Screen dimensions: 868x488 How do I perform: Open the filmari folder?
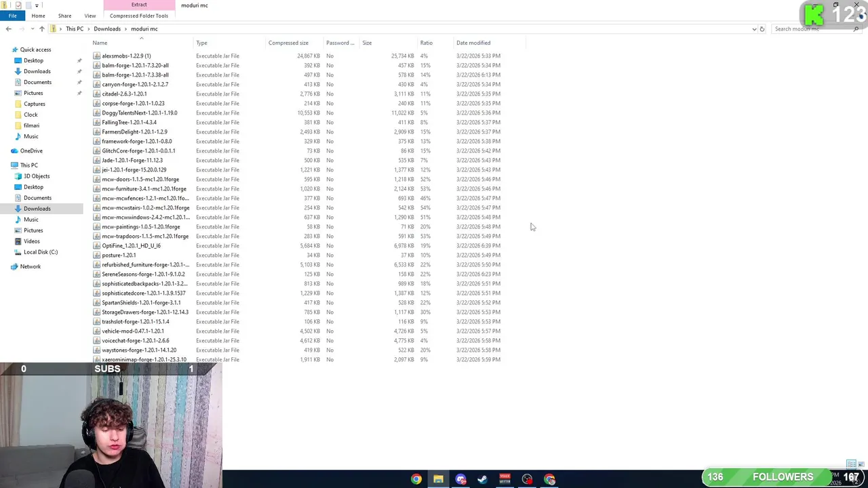(x=31, y=125)
